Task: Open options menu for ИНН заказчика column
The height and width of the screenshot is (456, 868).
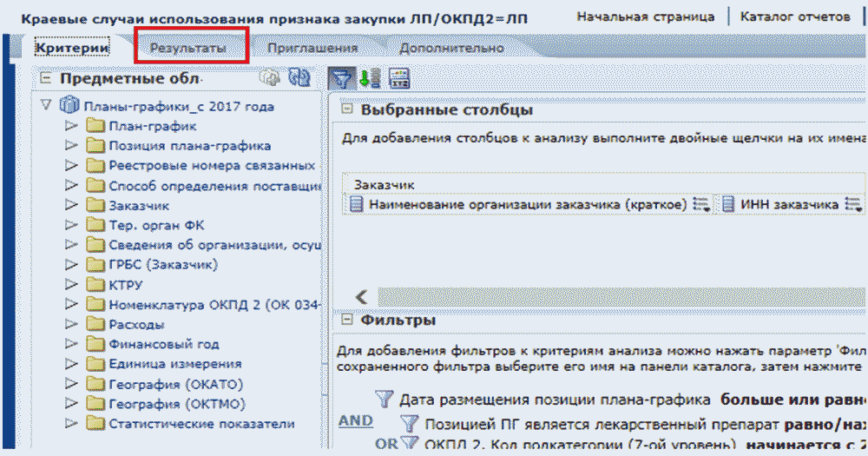Action: coord(854,205)
